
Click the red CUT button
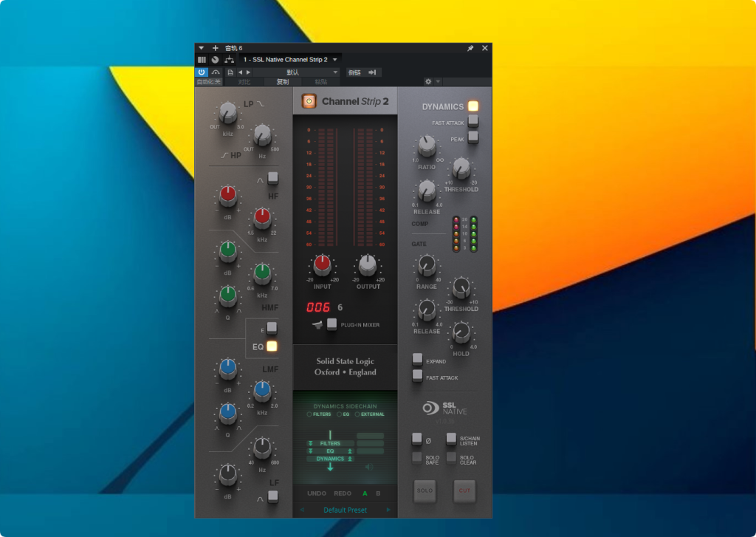tap(464, 491)
